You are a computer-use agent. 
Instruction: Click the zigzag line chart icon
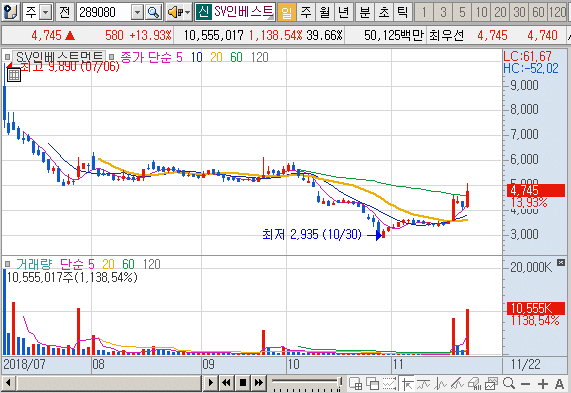tap(441, 384)
